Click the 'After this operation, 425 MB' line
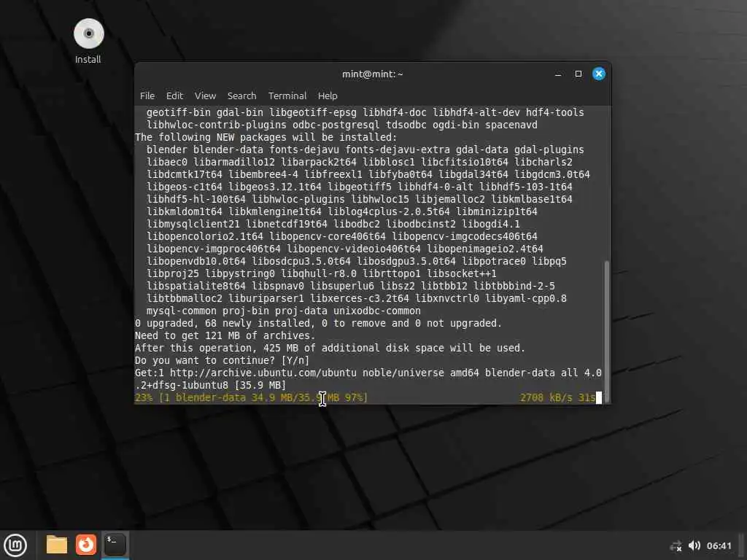Viewport: 747px width, 560px height. (x=330, y=348)
